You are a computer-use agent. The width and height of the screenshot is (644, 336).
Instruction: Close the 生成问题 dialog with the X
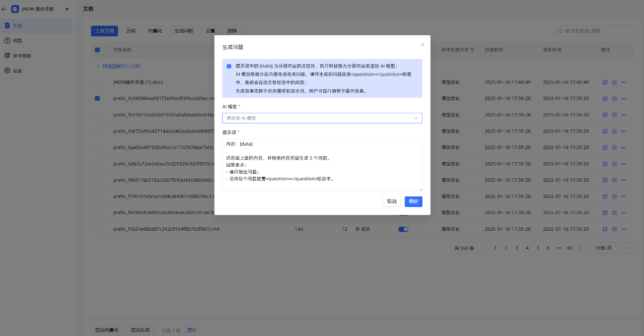pyautogui.click(x=422, y=45)
